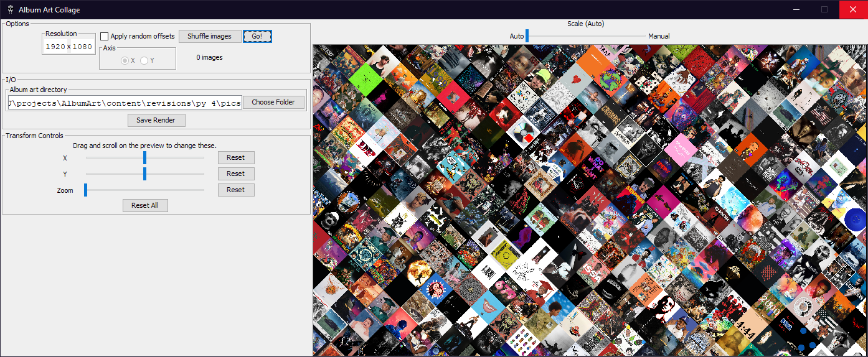This screenshot has height=357, width=868.
Task: Click the Y transform slider handle
Action: pos(144,174)
